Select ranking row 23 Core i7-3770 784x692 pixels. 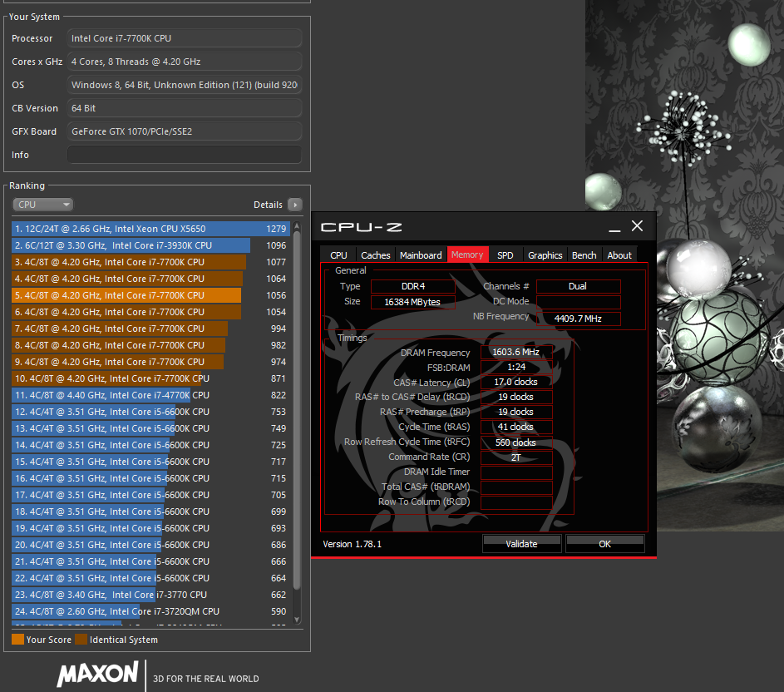click(x=150, y=595)
